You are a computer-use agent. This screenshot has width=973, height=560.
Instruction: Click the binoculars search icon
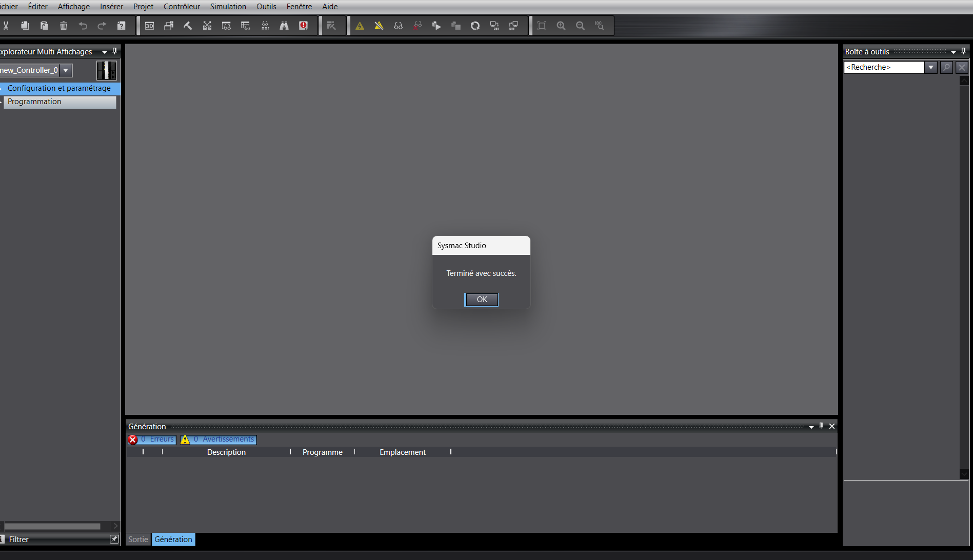[284, 26]
